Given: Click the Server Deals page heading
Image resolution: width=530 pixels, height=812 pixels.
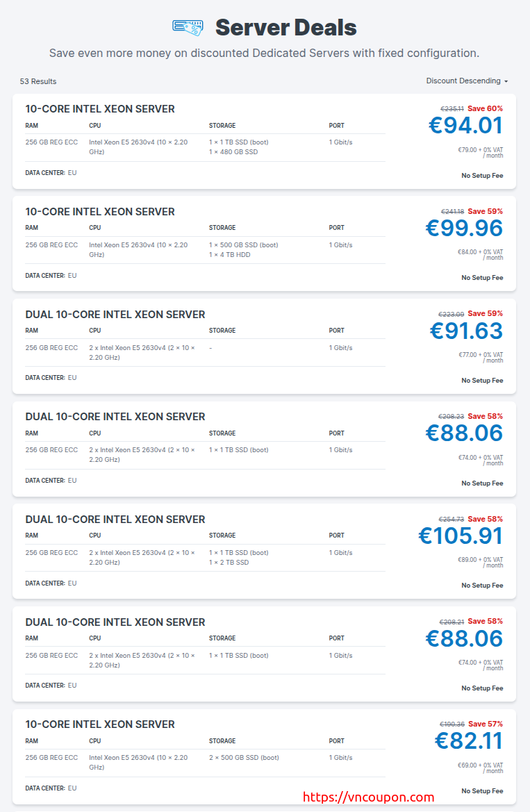Looking at the screenshot, I should coord(285,28).
